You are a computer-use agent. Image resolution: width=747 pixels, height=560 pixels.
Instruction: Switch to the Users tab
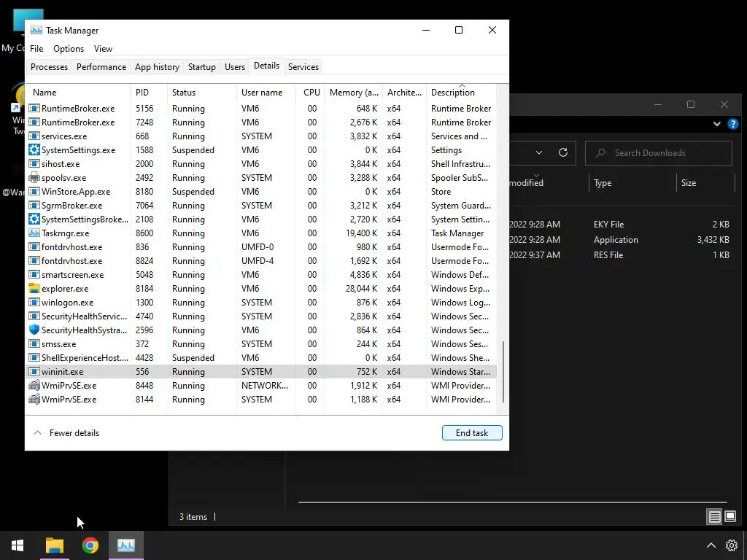point(235,66)
